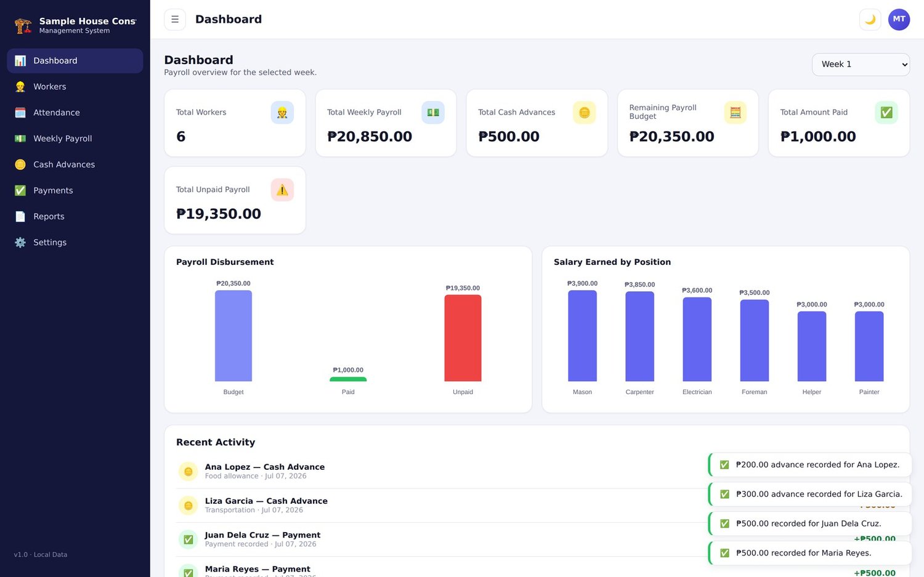The width and height of the screenshot is (924, 577).
Task: Open the Week 1 dropdown selector
Action: [861, 65]
